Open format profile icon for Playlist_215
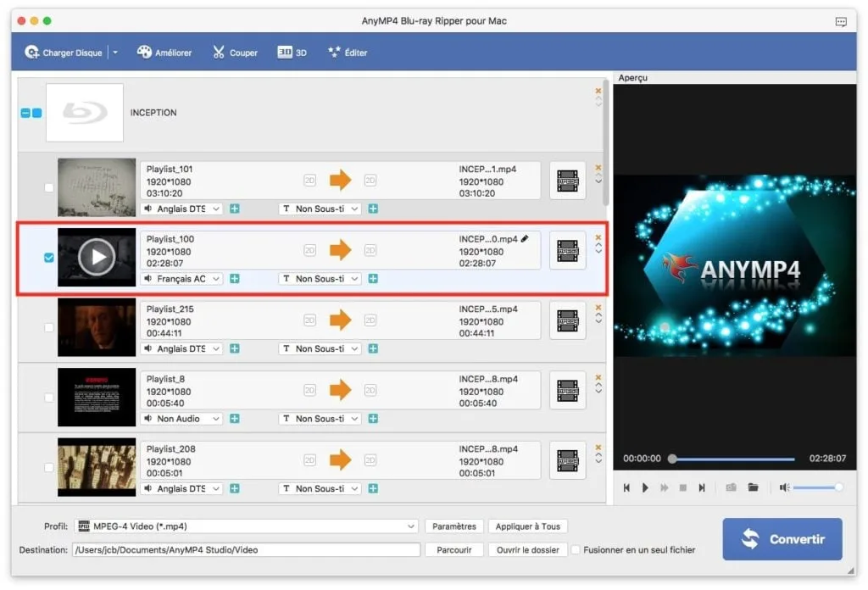This screenshot has height=590, width=868. click(x=567, y=321)
